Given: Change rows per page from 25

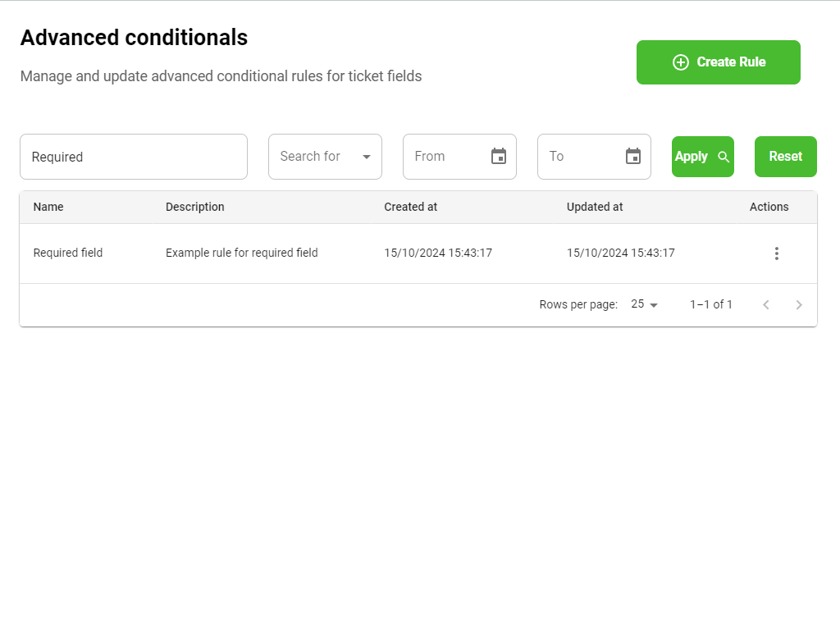Looking at the screenshot, I should click(x=637, y=304).
